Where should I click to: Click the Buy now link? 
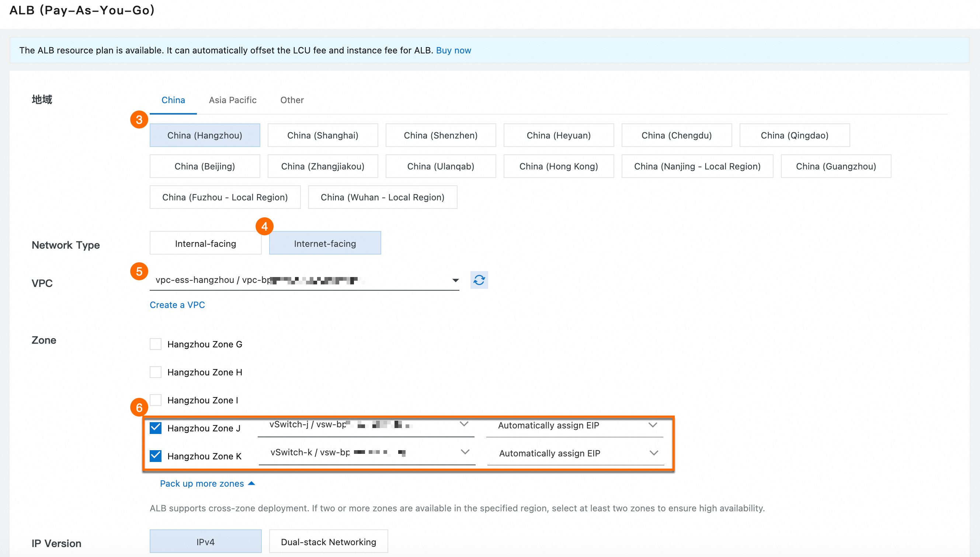point(453,50)
